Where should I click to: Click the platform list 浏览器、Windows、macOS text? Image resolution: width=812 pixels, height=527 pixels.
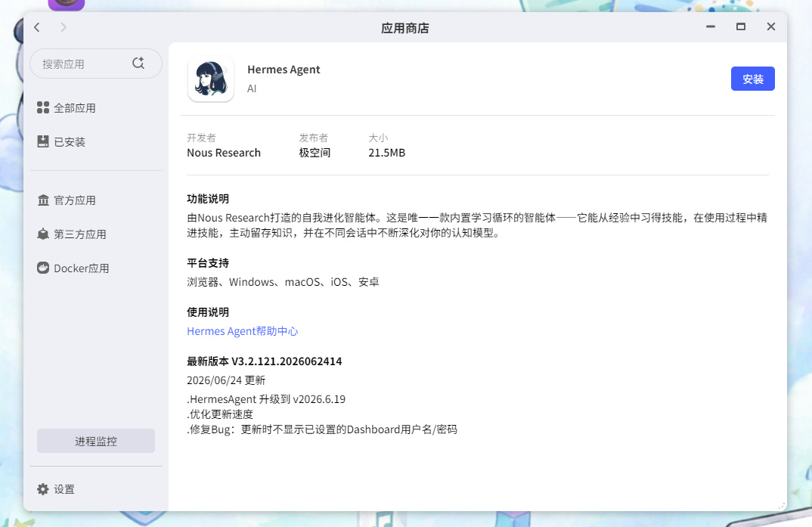pos(284,282)
